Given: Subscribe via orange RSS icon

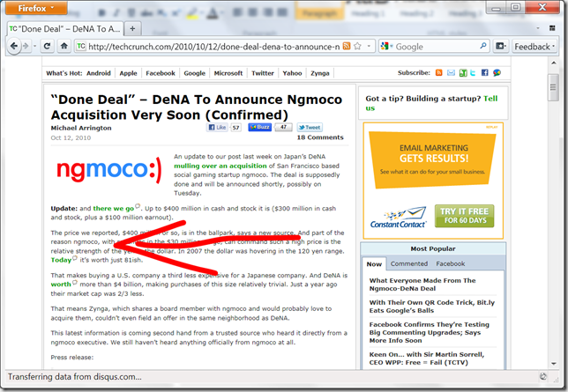Looking at the screenshot, I should (438, 73).
